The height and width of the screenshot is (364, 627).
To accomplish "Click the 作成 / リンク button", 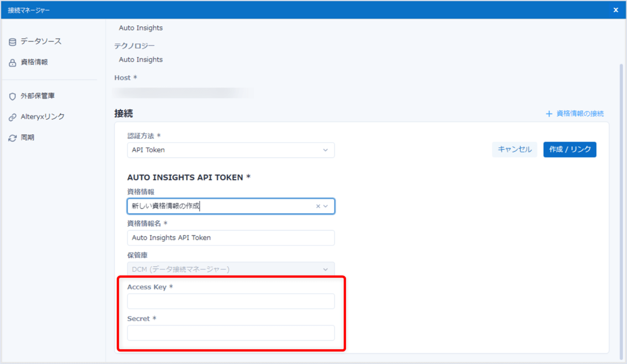I will (570, 149).
